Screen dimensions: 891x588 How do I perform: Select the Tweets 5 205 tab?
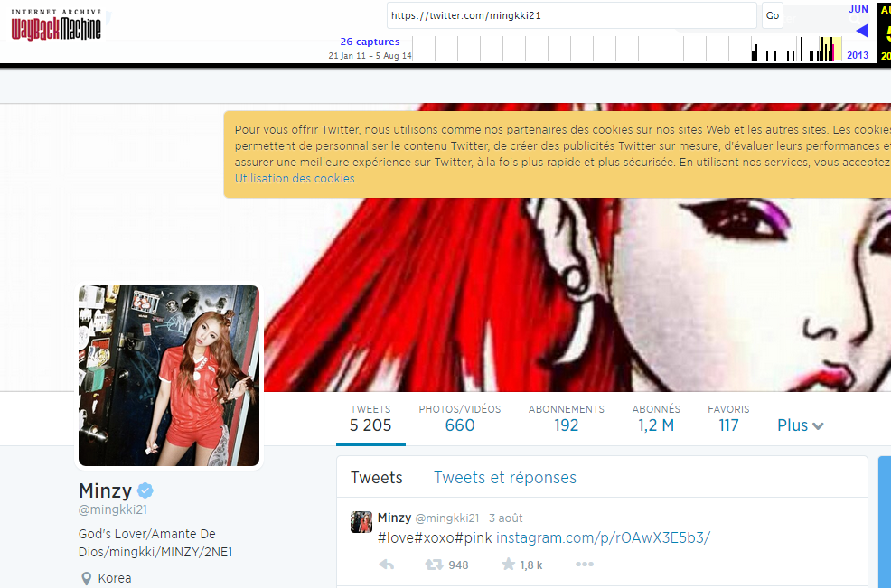click(x=370, y=419)
